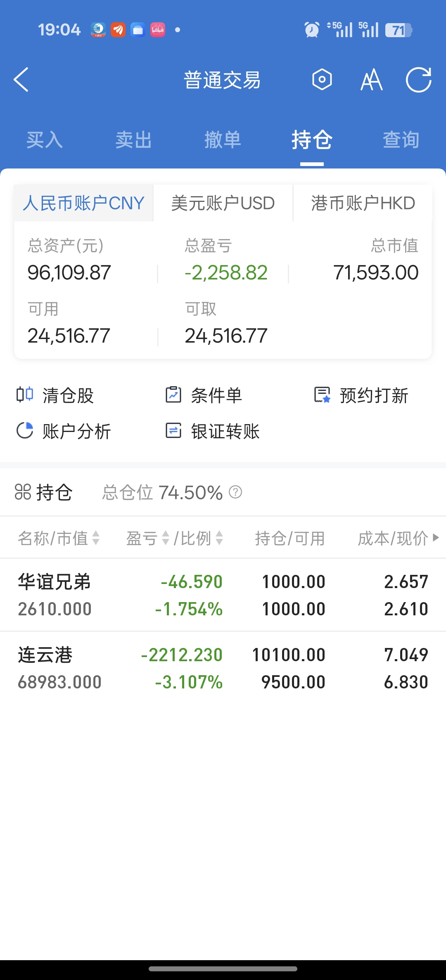Screen dimensions: 446x980
Task: Tap the four-square grid icon beside 持仓
Action: [x=23, y=492]
